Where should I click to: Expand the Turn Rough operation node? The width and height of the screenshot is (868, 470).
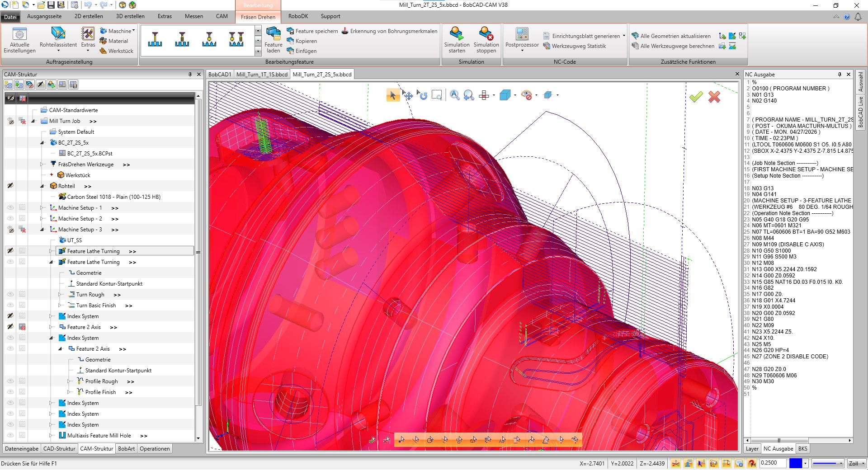tap(60, 295)
